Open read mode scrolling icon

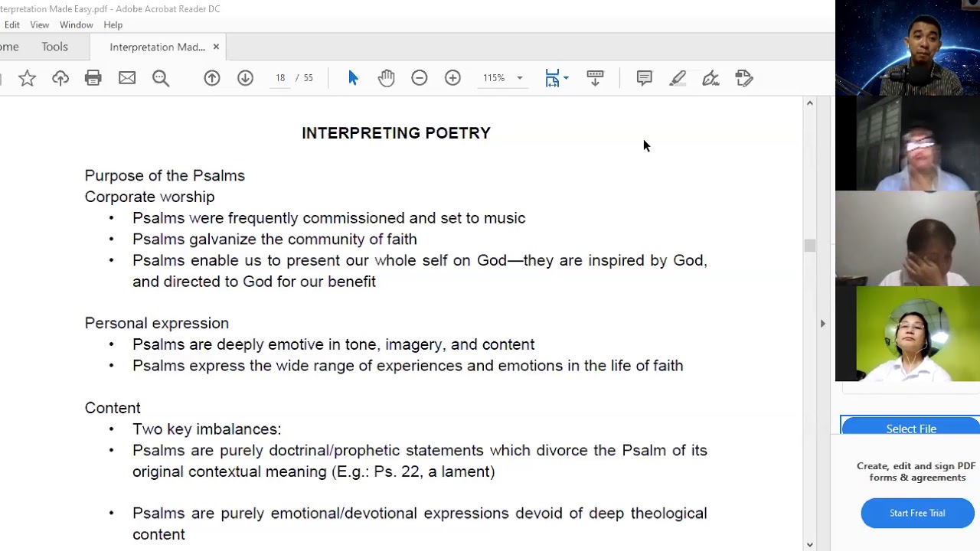[595, 78]
